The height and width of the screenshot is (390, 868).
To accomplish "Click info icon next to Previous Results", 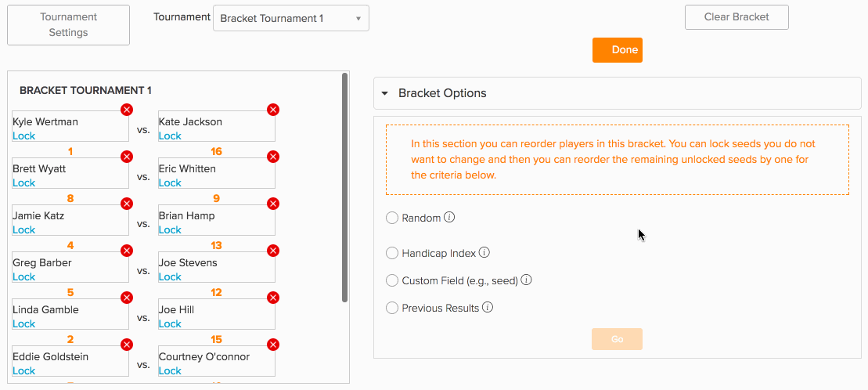I will 488,307.
